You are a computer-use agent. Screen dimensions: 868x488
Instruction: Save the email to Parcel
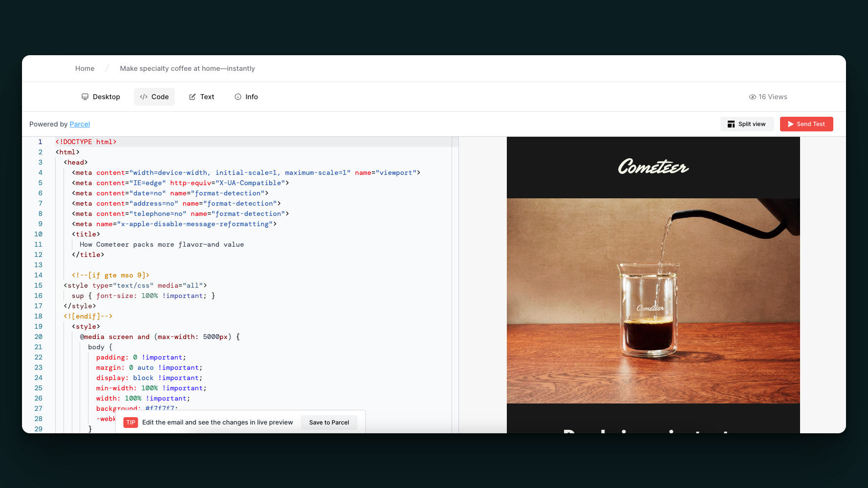tap(329, 423)
